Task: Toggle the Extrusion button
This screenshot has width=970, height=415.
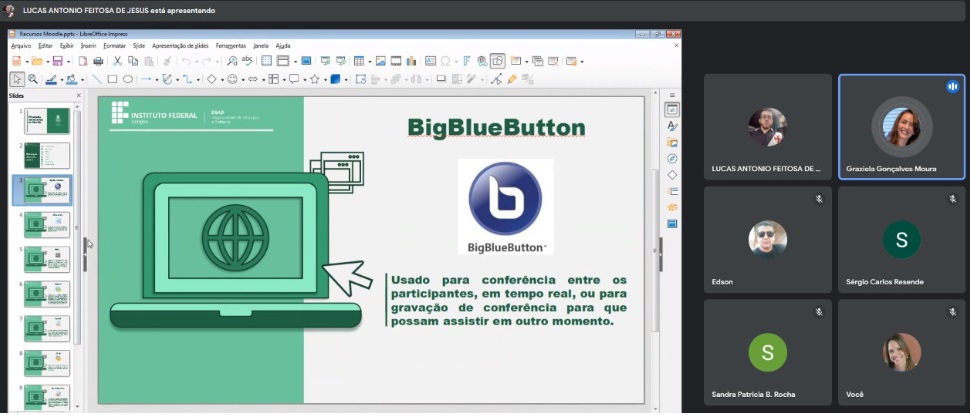Action: pyautogui.click(x=528, y=79)
